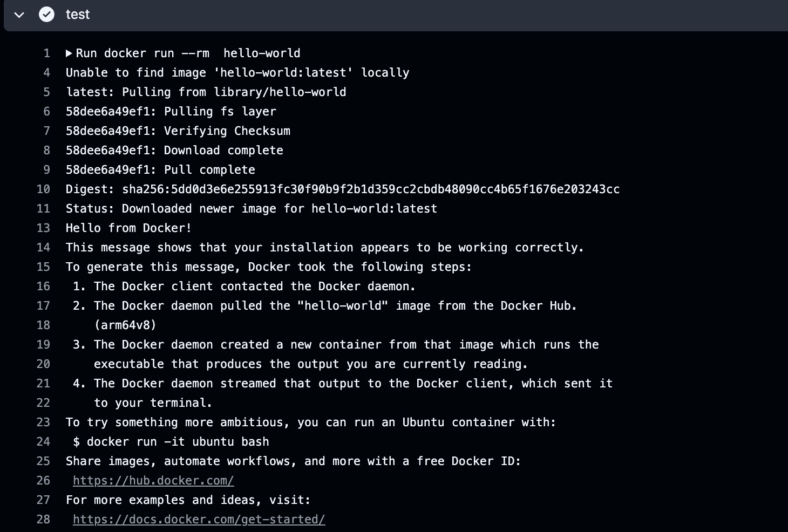Click log line number 6

point(46,112)
